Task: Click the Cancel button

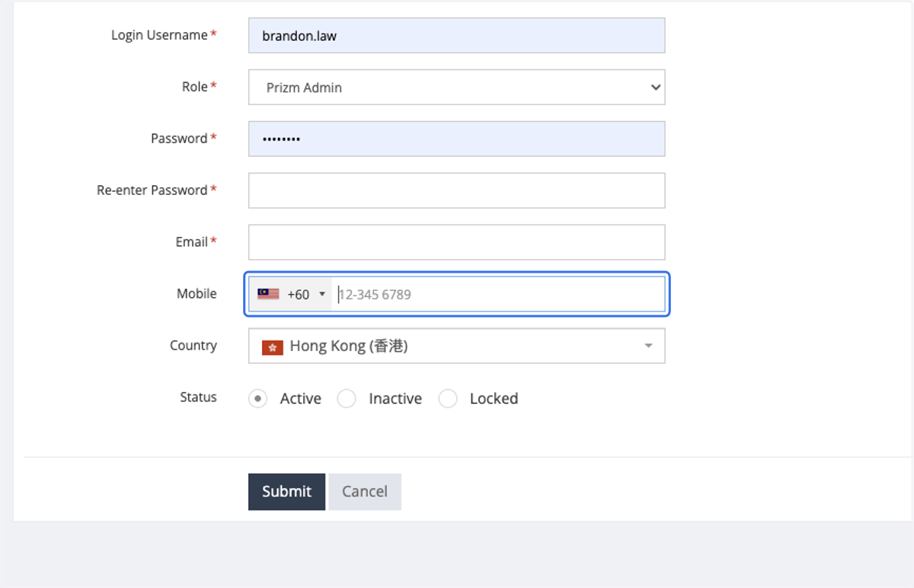Action: coord(365,491)
